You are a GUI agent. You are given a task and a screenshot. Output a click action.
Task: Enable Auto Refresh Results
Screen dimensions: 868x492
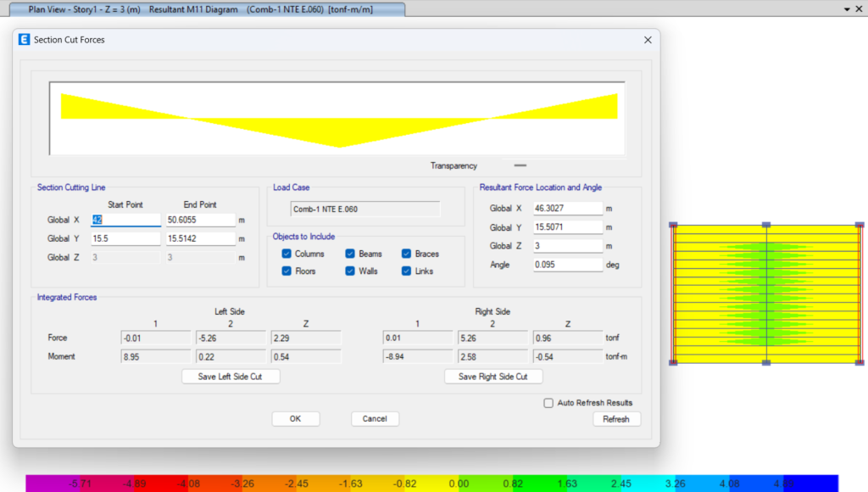tap(548, 403)
